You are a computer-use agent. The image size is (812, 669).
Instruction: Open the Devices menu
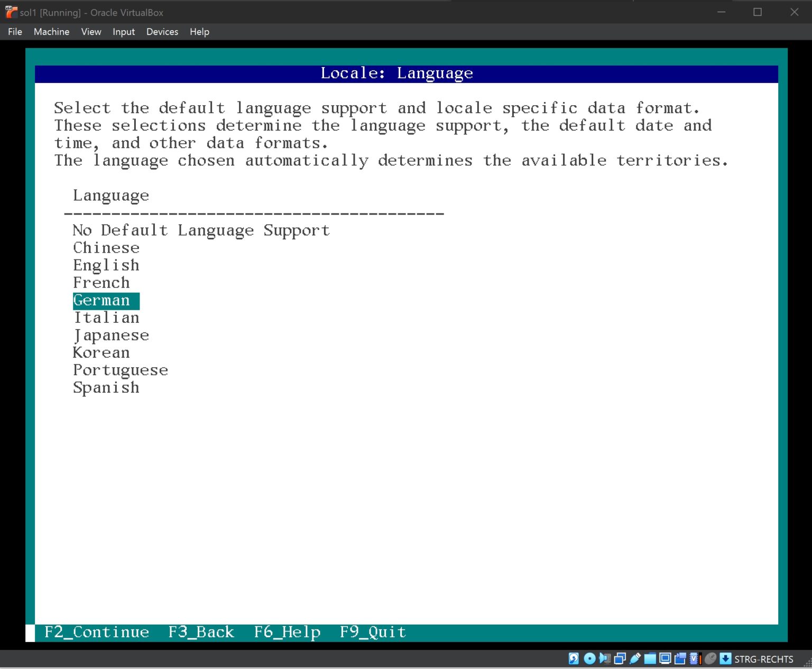click(162, 32)
